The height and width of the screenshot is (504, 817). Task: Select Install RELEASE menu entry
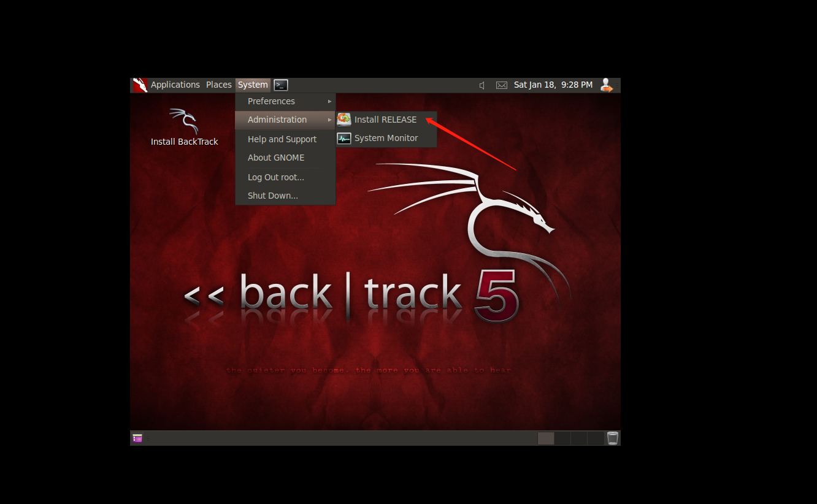click(x=386, y=120)
